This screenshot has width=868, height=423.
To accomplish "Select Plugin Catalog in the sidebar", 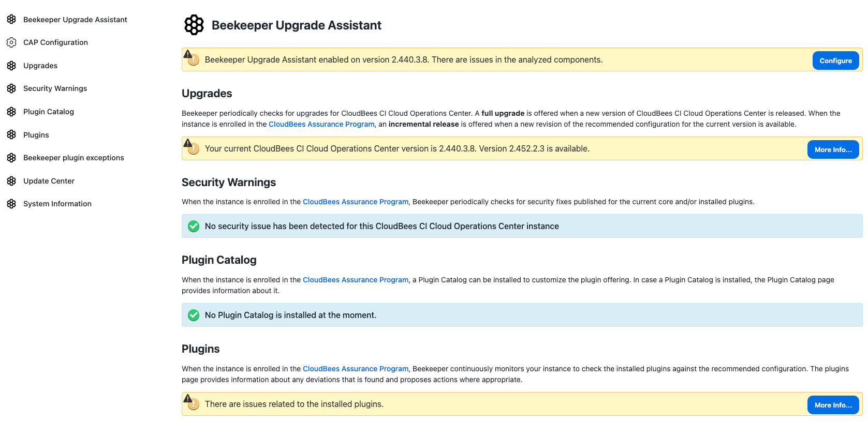I will [x=49, y=112].
